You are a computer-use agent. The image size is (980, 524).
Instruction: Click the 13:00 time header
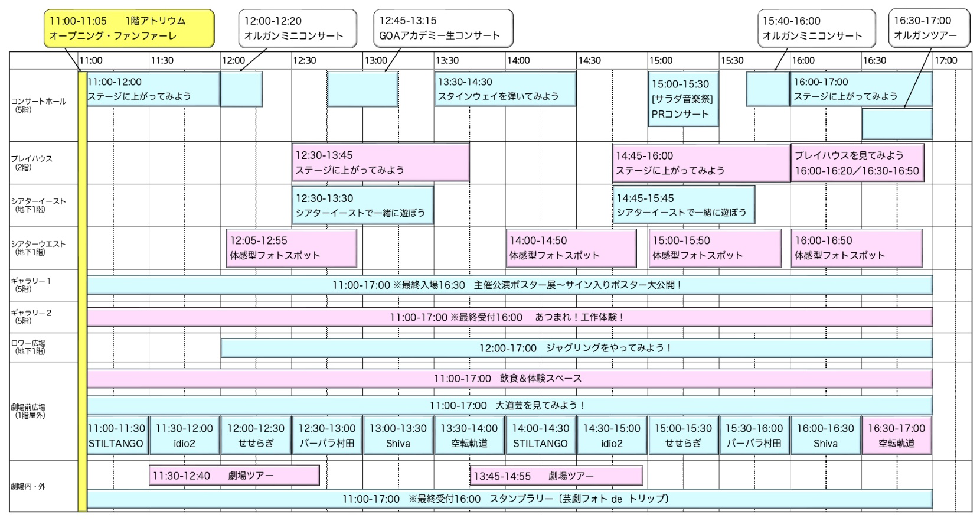pos(376,60)
